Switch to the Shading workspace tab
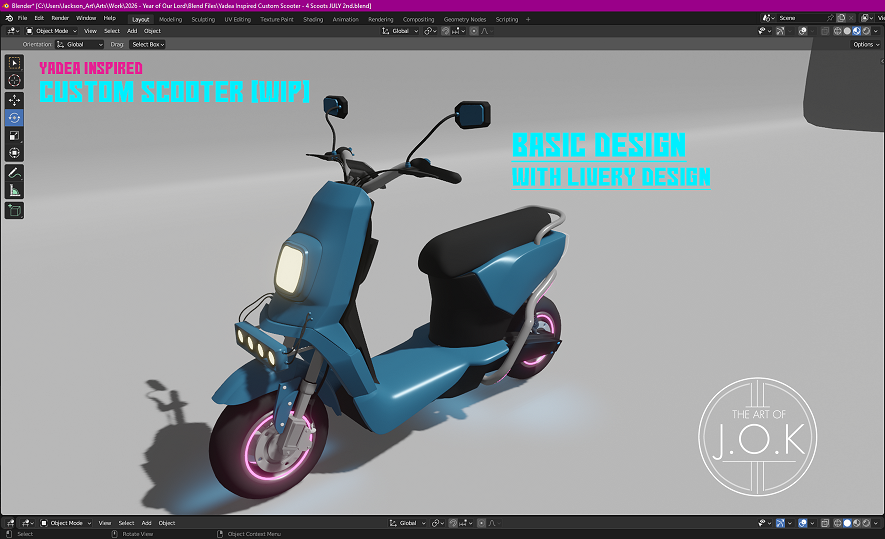This screenshot has height=539, width=885. [313, 19]
